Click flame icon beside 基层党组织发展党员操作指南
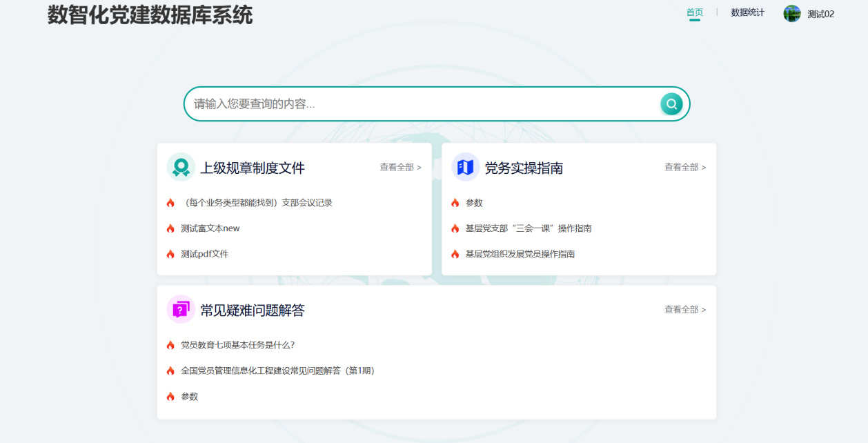Image resolution: width=868 pixels, height=443 pixels. point(455,254)
